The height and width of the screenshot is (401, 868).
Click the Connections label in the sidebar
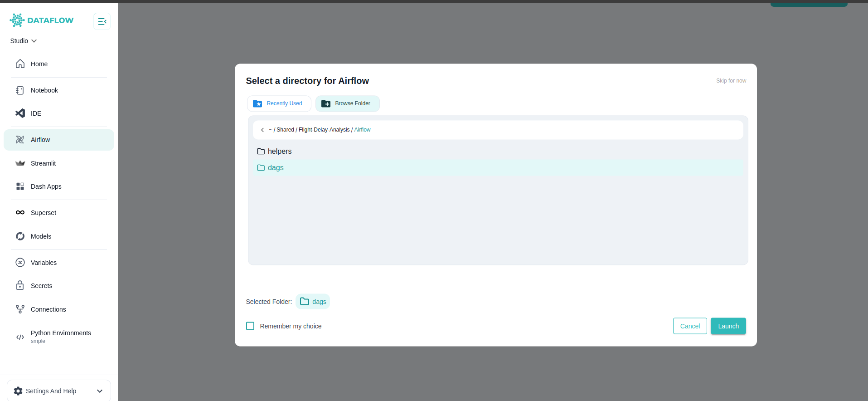(48, 309)
